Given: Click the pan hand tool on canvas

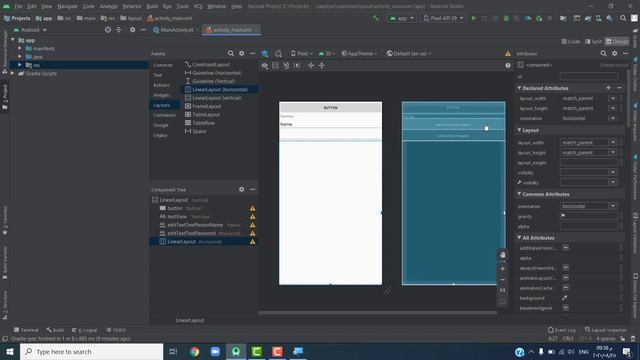Looking at the screenshot, I should tap(502, 255).
